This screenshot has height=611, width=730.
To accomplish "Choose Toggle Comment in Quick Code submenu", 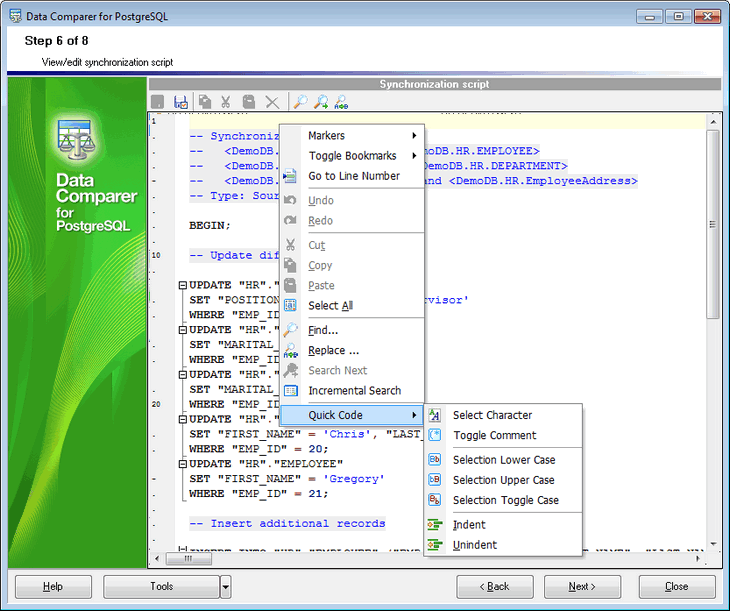I will tap(494, 436).
